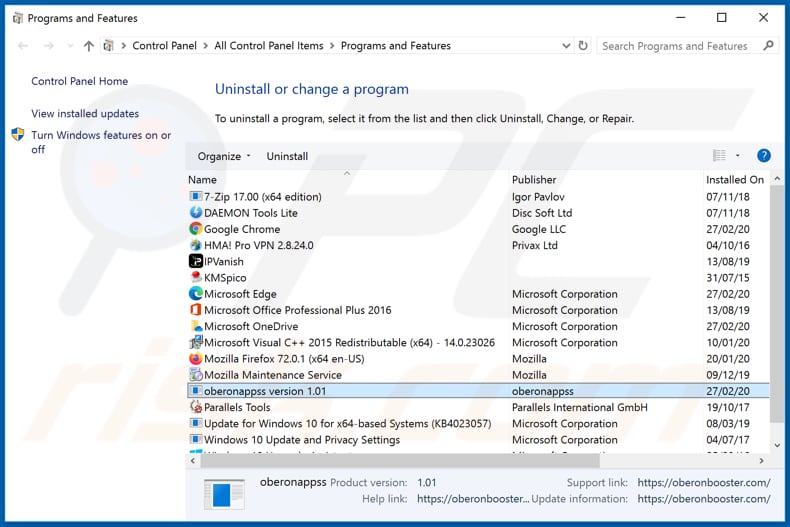Click the Microsoft Edge icon

[x=195, y=293]
